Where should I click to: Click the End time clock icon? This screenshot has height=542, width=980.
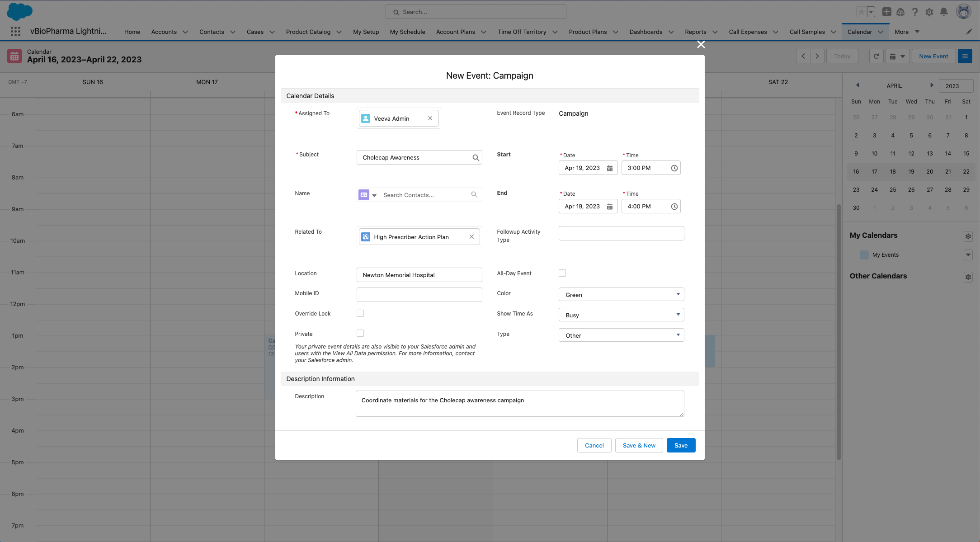[674, 207]
